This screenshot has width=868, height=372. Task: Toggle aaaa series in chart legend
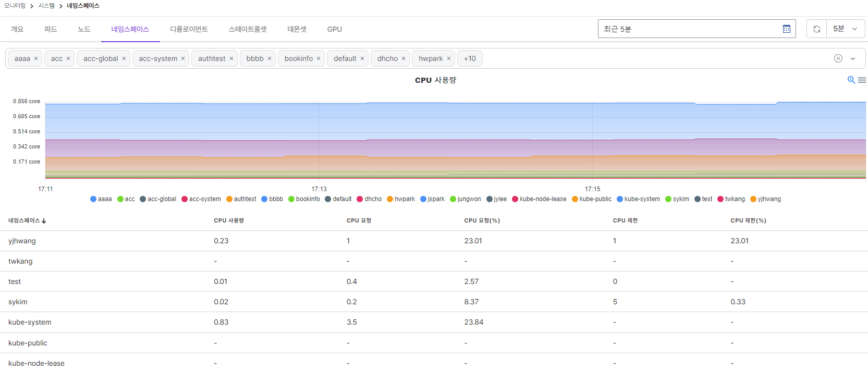coord(101,199)
